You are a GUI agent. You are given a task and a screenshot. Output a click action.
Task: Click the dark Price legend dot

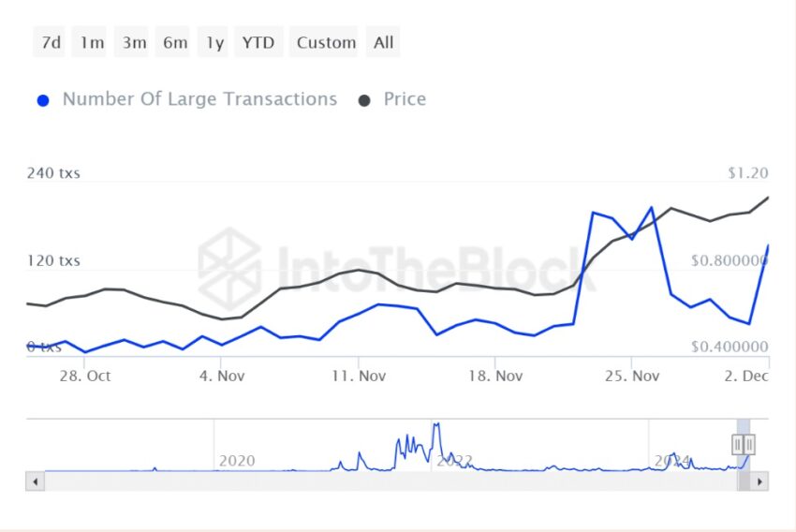click(x=364, y=100)
